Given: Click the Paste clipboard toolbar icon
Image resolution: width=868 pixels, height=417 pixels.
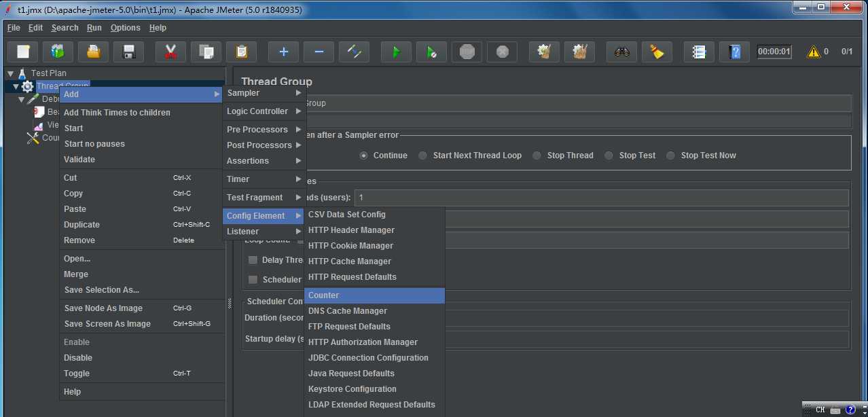Looking at the screenshot, I should click(241, 52).
